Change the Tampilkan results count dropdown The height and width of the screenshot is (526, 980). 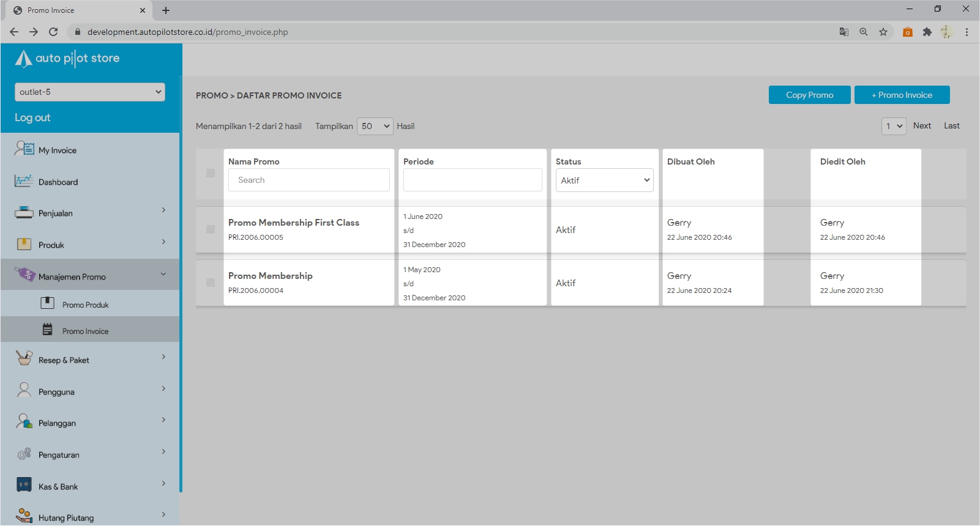[x=375, y=126]
